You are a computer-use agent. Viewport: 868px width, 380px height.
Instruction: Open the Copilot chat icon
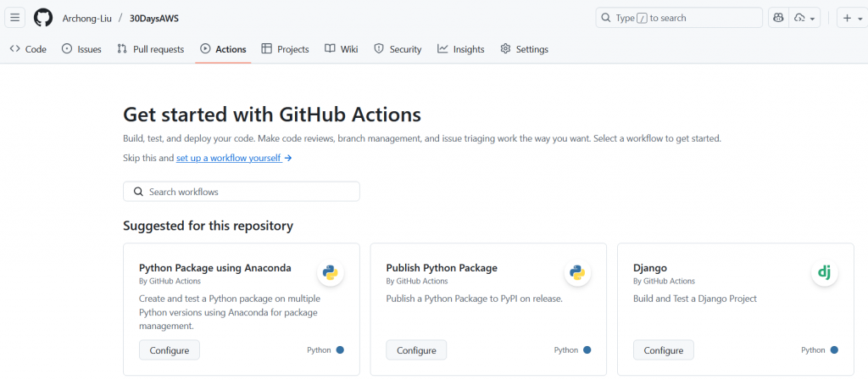coord(778,18)
